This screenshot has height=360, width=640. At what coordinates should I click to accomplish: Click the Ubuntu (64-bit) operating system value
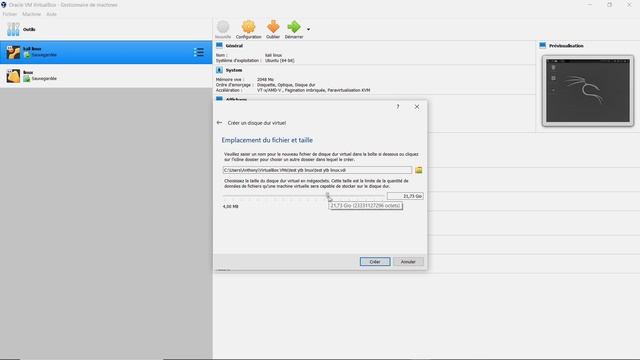(280, 60)
